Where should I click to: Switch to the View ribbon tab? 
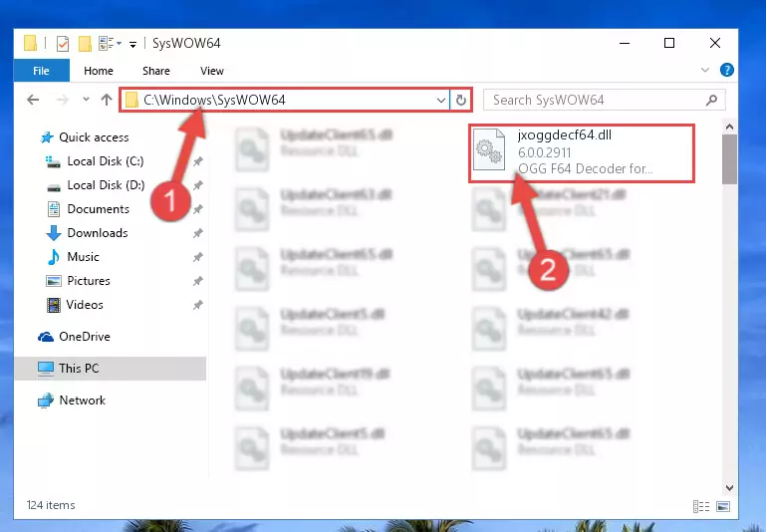(x=212, y=71)
